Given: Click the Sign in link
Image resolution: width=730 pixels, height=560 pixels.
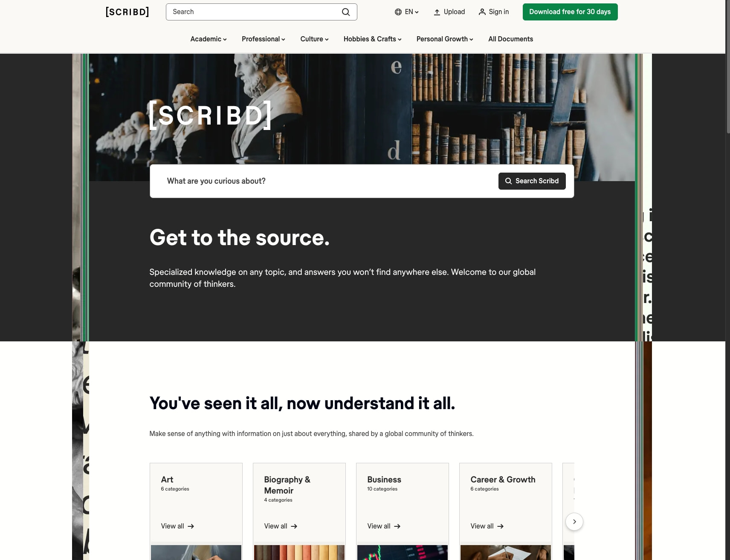Looking at the screenshot, I should pyautogui.click(x=494, y=12).
